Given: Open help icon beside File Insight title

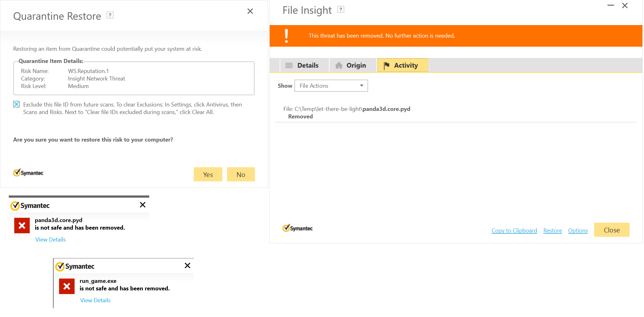Looking at the screenshot, I should click(341, 10).
